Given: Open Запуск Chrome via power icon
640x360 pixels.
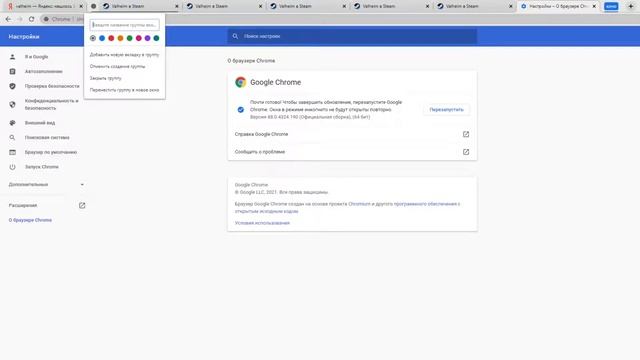Looking at the screenshot, I should 12,167.
